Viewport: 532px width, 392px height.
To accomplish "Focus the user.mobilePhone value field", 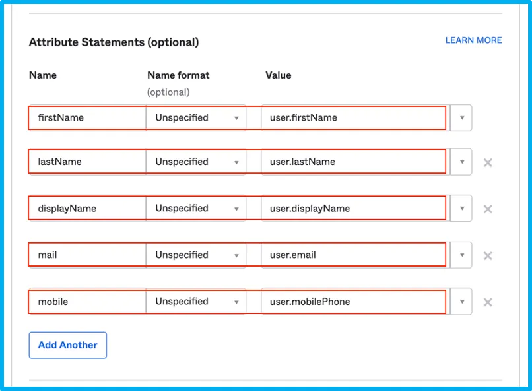I will point(356,302).
